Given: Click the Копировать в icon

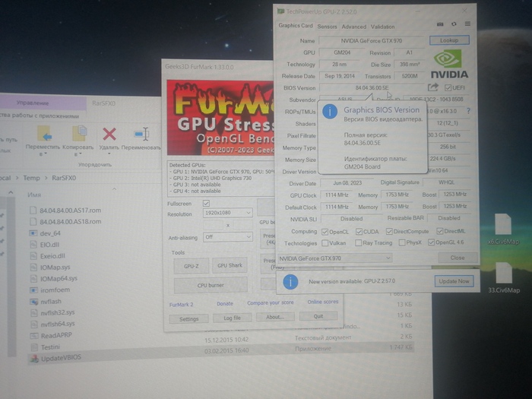Looking at the screenshot, I should click(79, 133).
